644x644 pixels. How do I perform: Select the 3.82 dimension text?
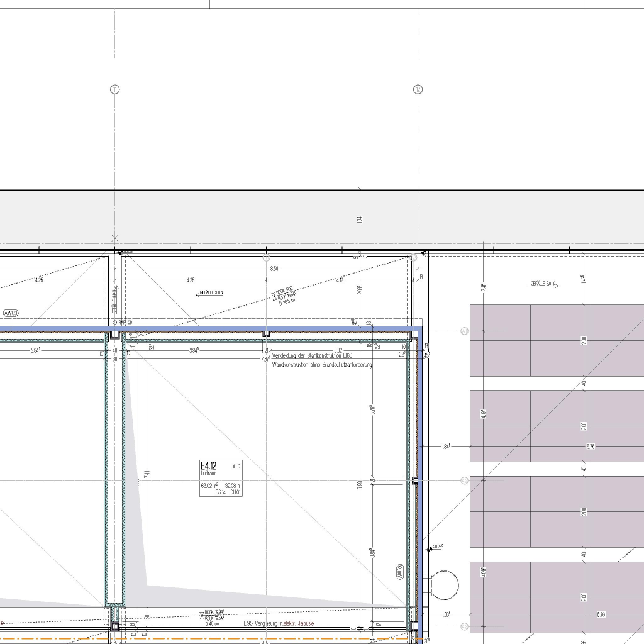pos(338,351)
